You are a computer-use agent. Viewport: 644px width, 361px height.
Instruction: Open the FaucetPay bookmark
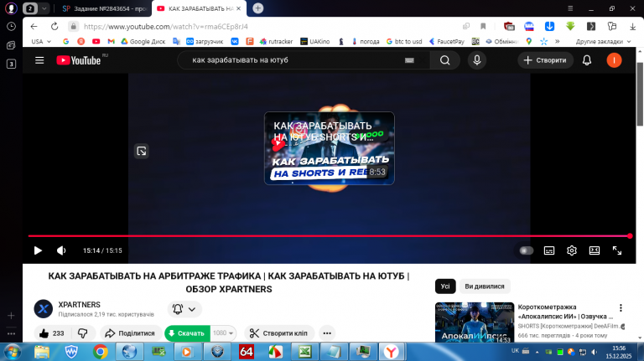click(x=446, y=41)
